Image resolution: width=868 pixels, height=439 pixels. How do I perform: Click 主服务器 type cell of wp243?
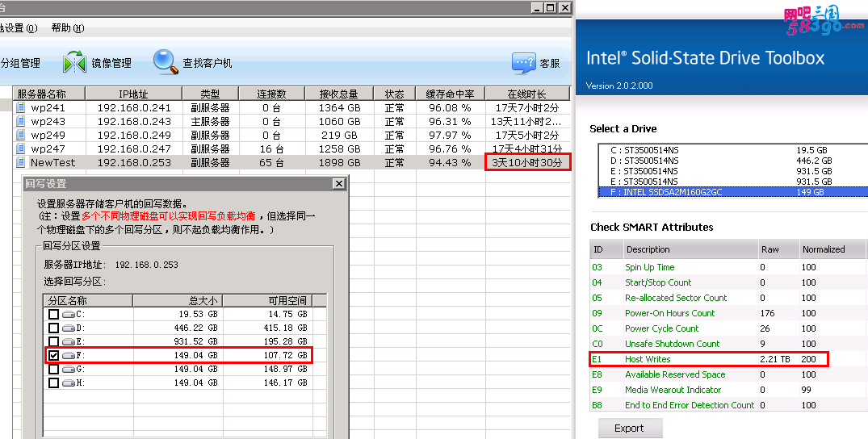(210, 121)
